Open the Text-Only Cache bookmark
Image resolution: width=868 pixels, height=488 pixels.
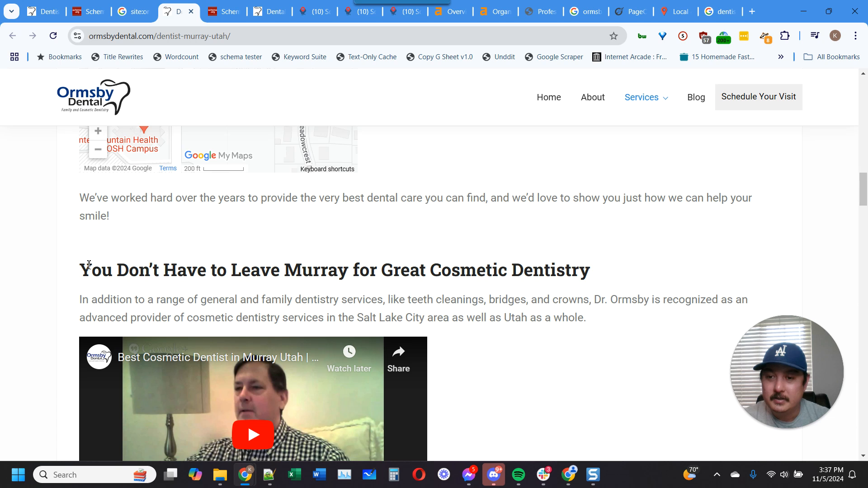click(x=366, y=57)
